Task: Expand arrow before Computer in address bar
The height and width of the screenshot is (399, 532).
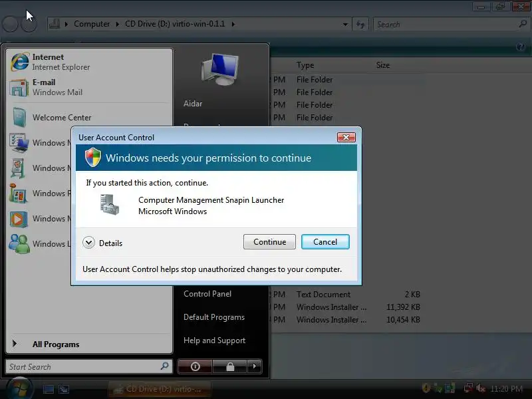Action: pos(66,24)
